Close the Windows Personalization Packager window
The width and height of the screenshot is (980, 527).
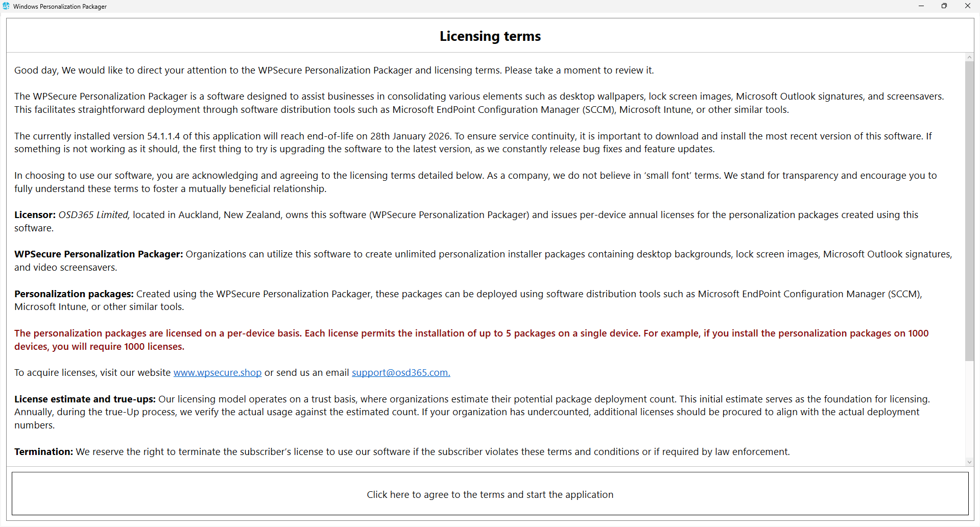967,6
